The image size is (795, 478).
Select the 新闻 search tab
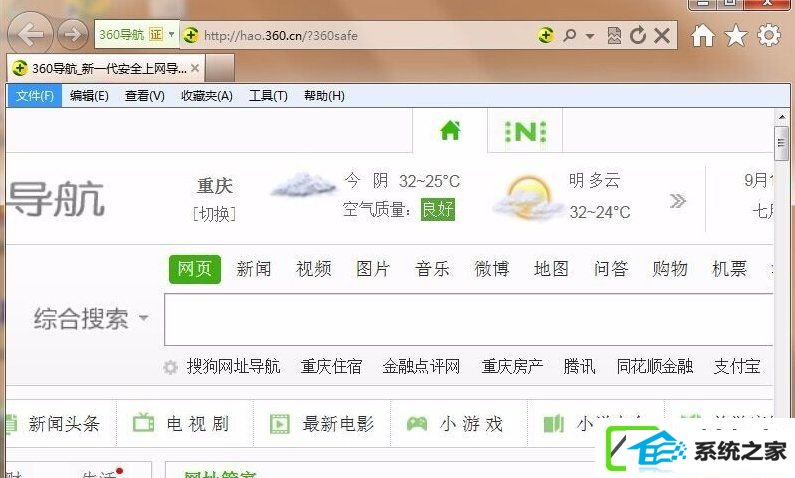pos(254,269)
